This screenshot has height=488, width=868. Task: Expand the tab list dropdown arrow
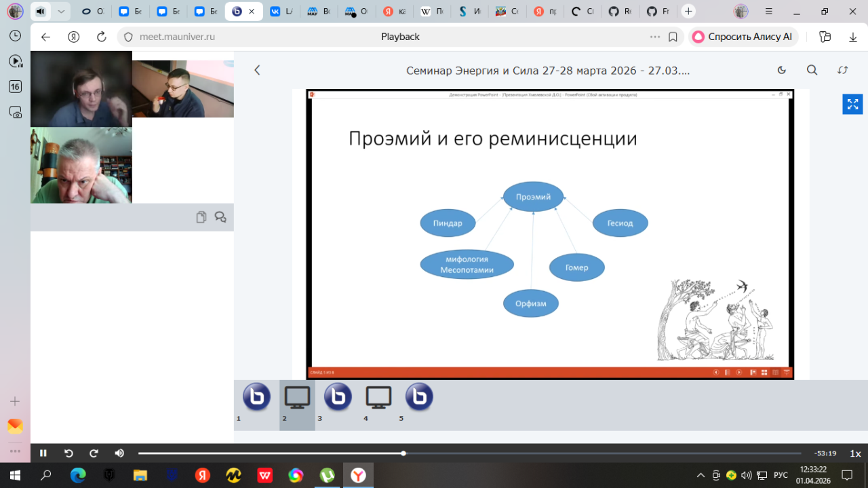point(62,12)
